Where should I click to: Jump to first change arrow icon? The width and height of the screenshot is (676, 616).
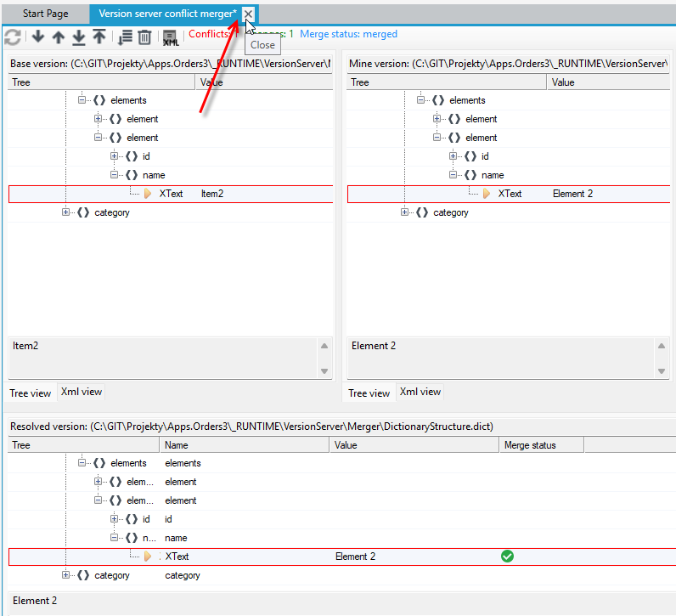tap(99, 37)
